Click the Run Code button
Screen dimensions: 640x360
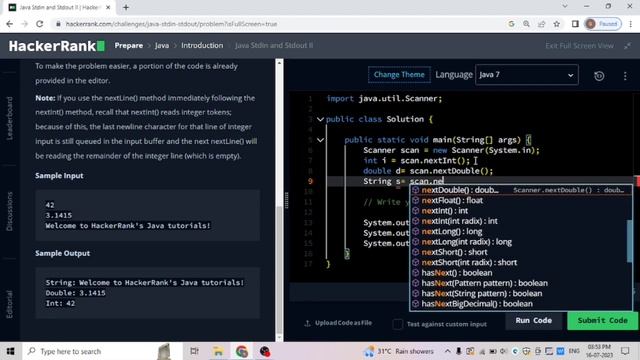533,321
